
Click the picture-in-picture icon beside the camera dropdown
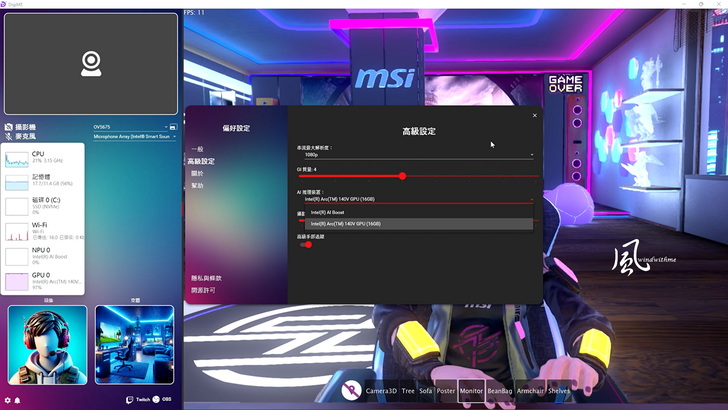[x=173, y=127]
